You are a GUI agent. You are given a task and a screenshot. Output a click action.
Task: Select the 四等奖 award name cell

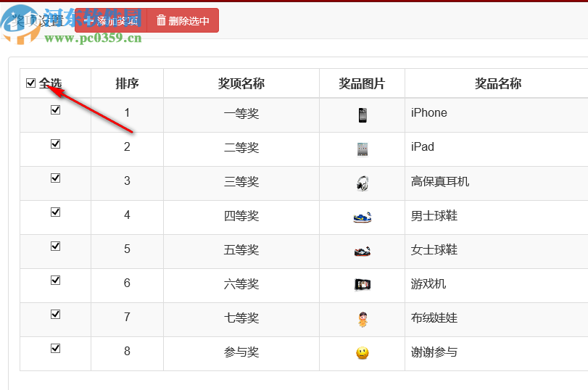[241, 217]
